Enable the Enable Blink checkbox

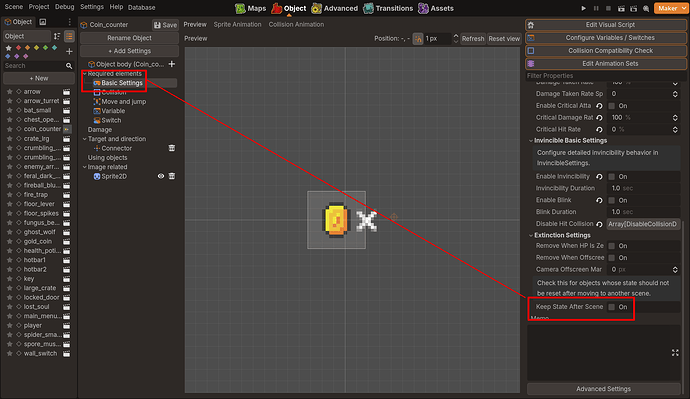[612, 200]
